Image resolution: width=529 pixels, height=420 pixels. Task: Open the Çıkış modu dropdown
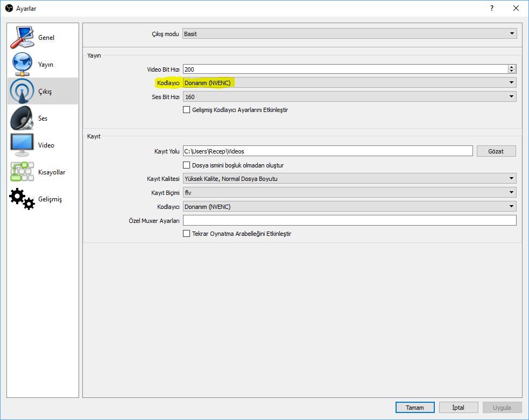point(349,34)
